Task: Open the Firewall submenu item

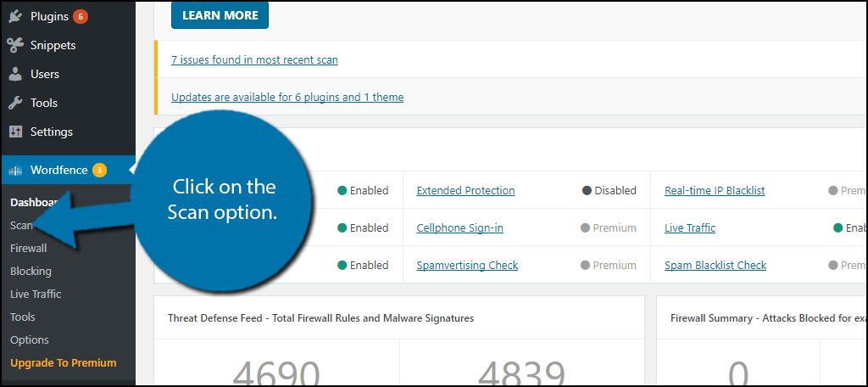Action: (28, 249)
